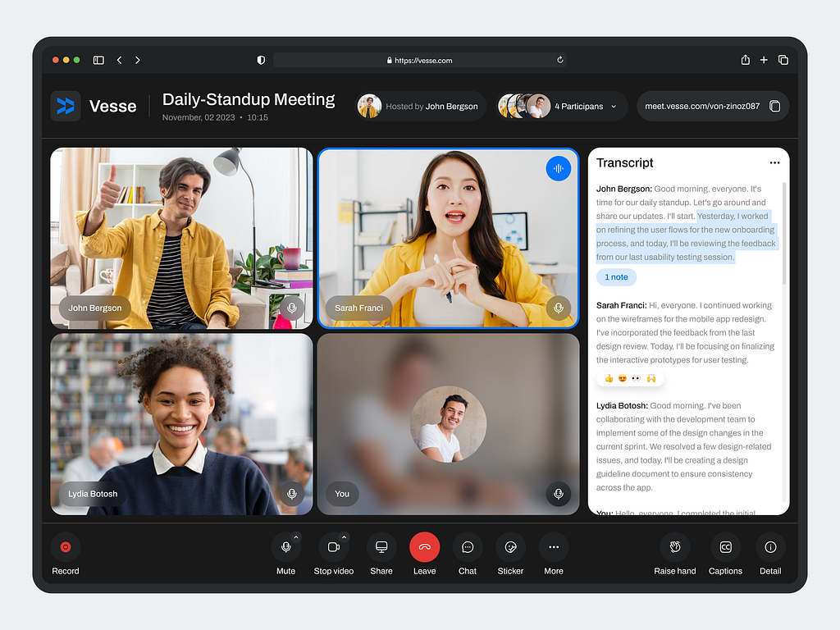Select Lydia Botosh's video tile
840x630 pixels.
(181, 424)
